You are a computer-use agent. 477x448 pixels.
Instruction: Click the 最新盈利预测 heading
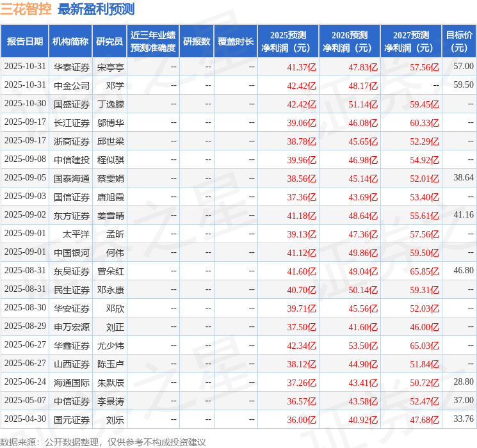click(x=96, y=9)
